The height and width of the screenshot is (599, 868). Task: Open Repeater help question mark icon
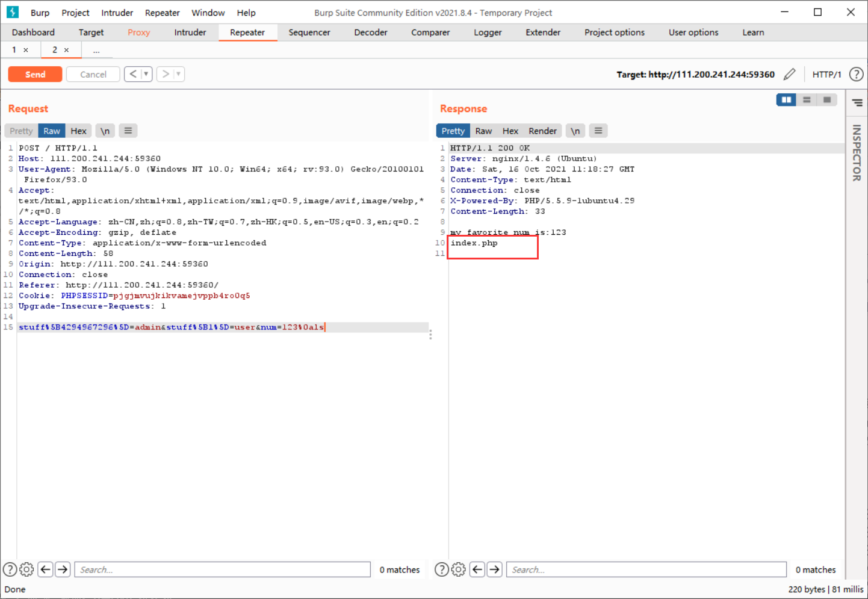coord(856,74)
